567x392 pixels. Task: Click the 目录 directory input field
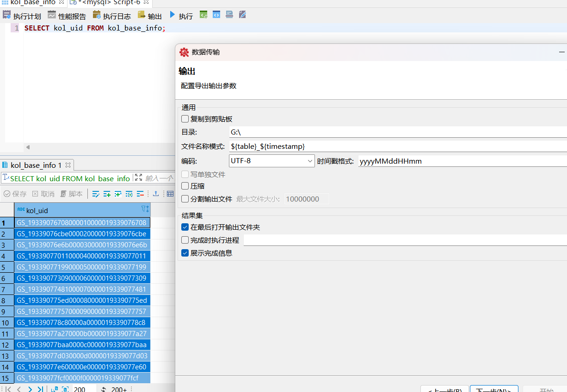[x=398, y=132]
